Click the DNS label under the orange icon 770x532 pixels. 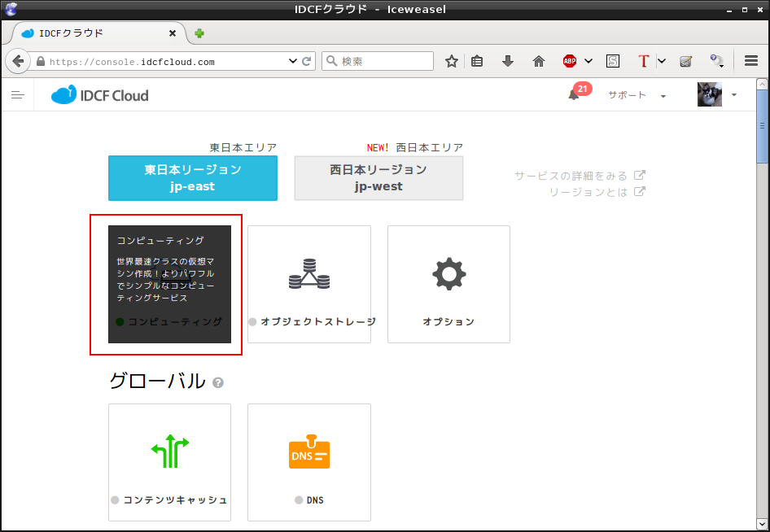[x=315, y=500]
